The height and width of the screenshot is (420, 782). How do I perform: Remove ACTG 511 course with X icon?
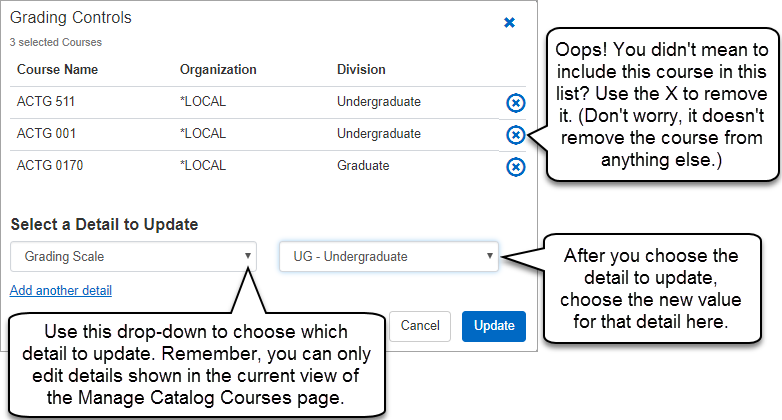[515, 102]
